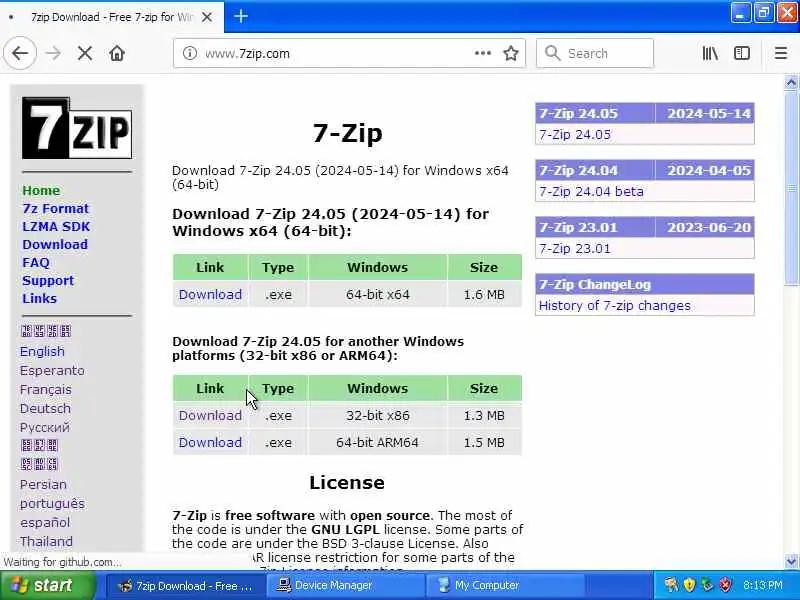Toggle the sidebar view icon
Screen dimensions: 800x600
pyautogui.click(x=742, y=53)
